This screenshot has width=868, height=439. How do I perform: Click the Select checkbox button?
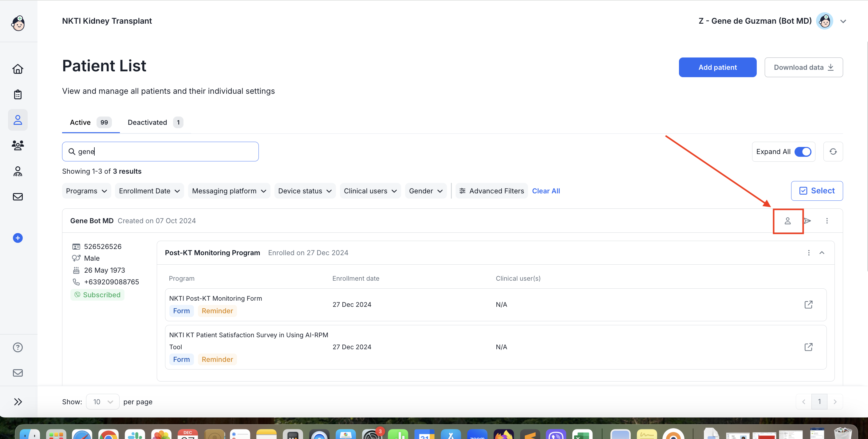(x=817, y=191)
